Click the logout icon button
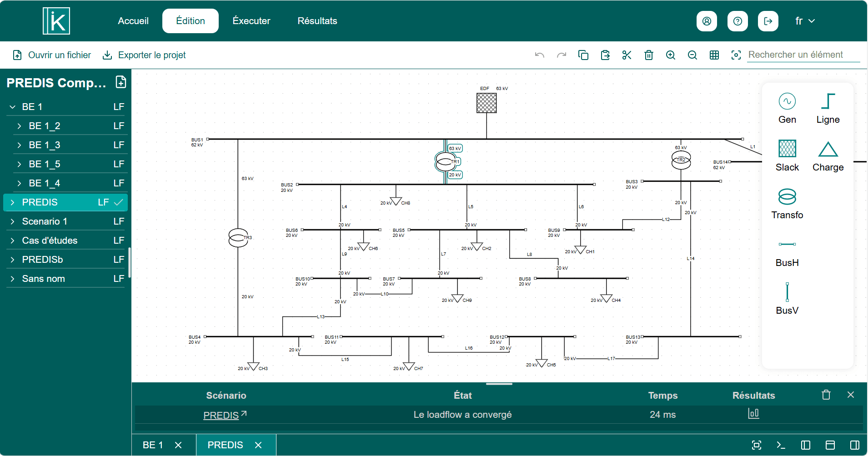This screenshot has width=868, height=456. [x=768, y=21]
